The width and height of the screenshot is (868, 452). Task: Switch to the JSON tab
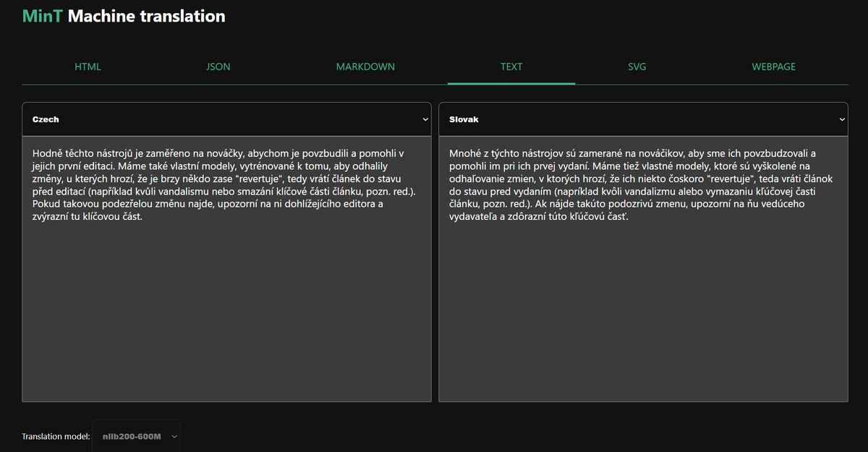click(218, 67)
